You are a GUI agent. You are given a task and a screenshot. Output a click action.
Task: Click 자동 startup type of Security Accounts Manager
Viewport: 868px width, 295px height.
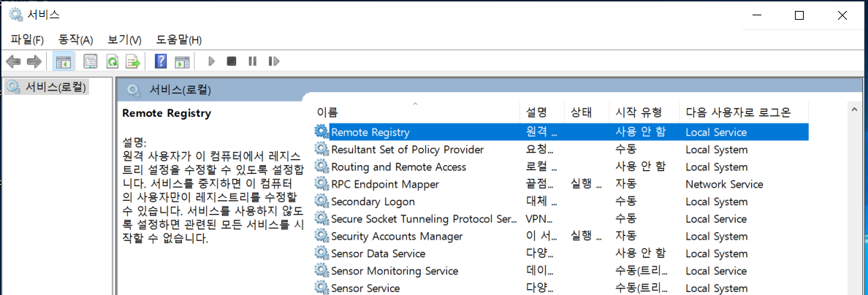626,237
